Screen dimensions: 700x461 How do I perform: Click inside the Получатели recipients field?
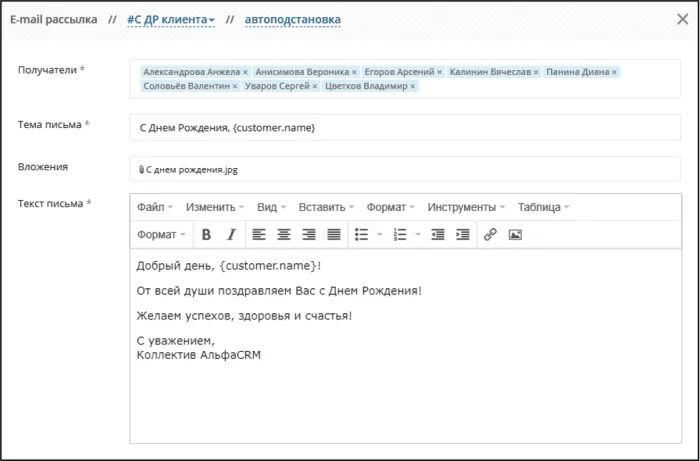(x=405, y=79)
